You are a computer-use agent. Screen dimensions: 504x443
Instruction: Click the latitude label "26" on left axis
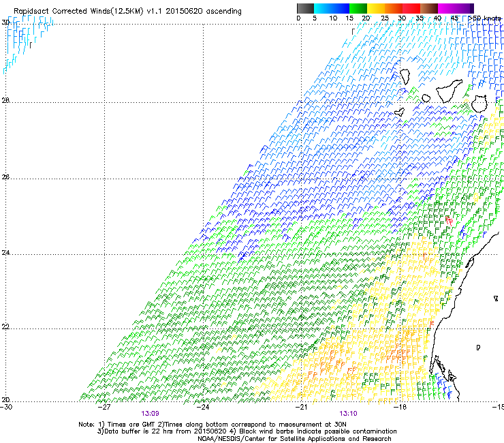pos(5,177)
